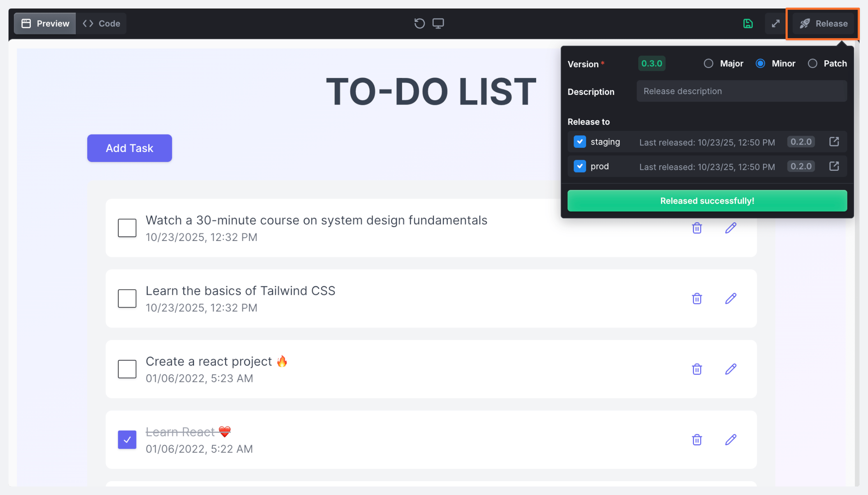
Task: Click the Add Task button
Action: pos(129,148)
